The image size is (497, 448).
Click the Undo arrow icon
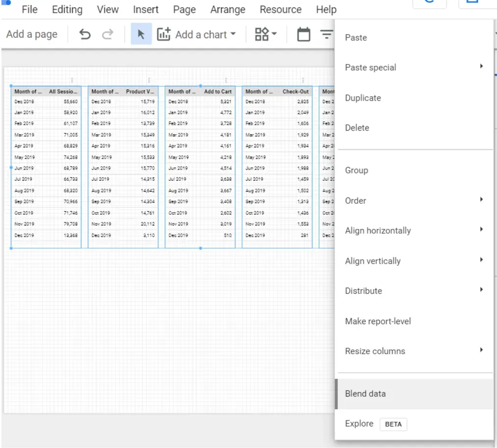point(85,34)
